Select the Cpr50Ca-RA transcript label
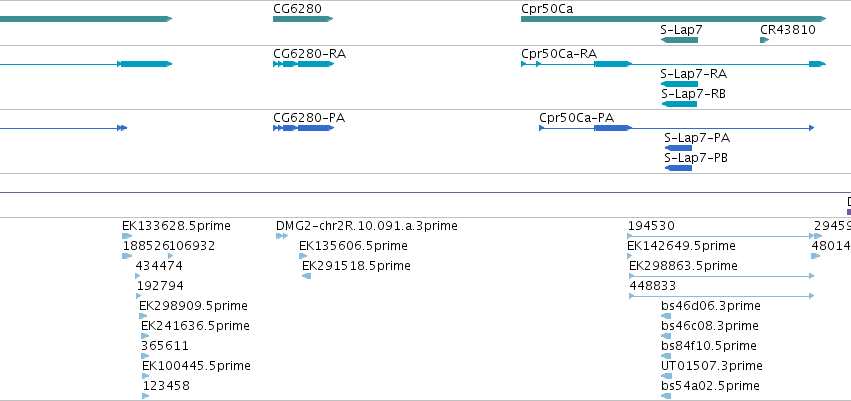Image resolution: width=851 pixels, height=401 pixels. (559, 54)
